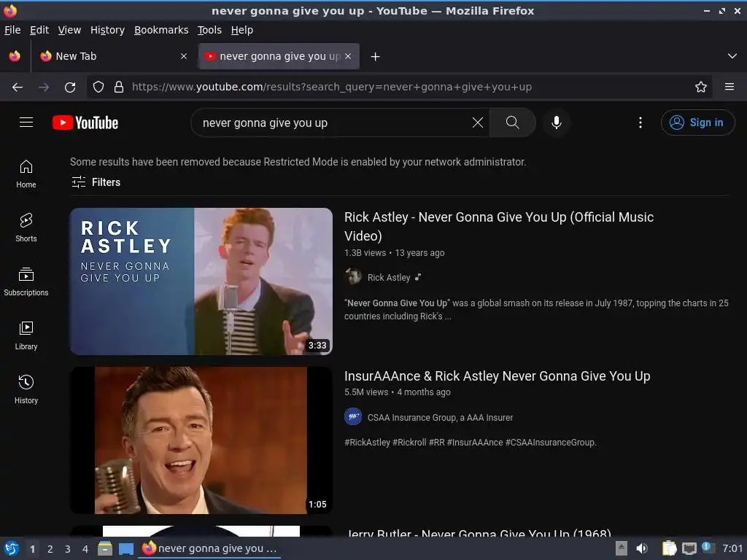View site security lock information
Screen dimensions: 747x560
pos(119,87)
